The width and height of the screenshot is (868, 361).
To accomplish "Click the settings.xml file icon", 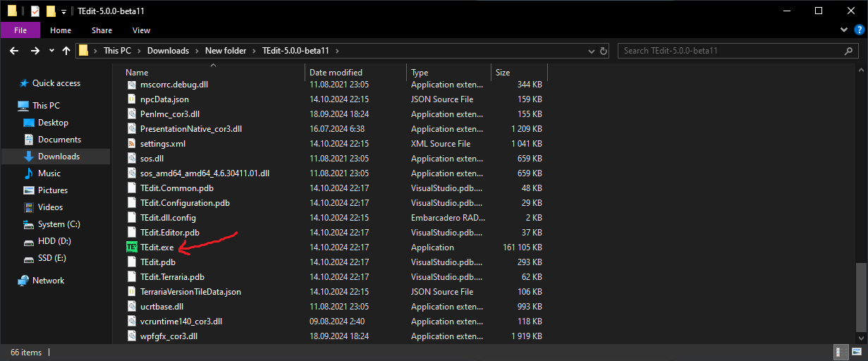I will [x=131, y=144].
